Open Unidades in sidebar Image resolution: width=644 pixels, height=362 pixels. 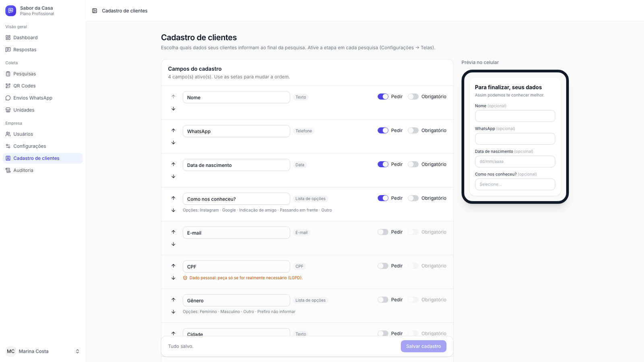tap(43, 110)
